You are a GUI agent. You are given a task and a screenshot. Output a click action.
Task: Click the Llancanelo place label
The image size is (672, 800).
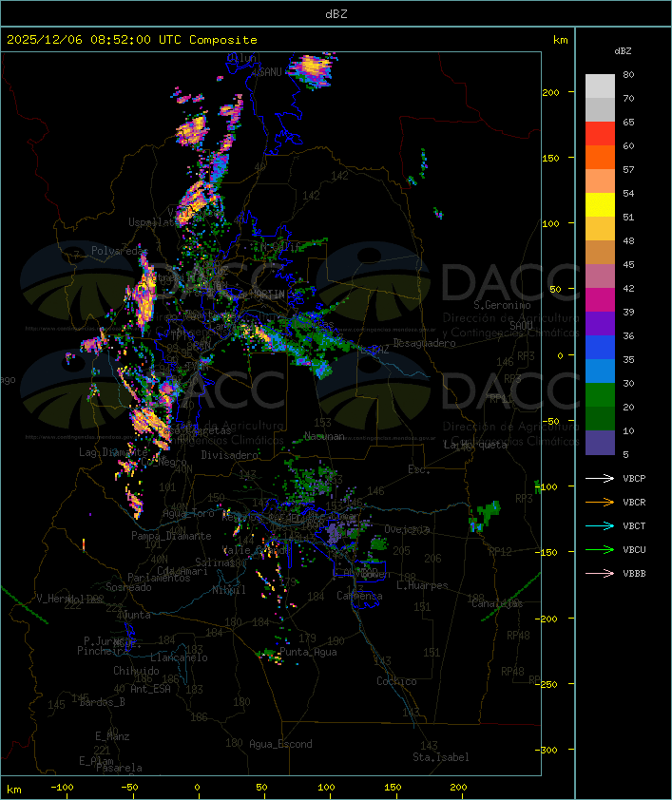[179, 657]
